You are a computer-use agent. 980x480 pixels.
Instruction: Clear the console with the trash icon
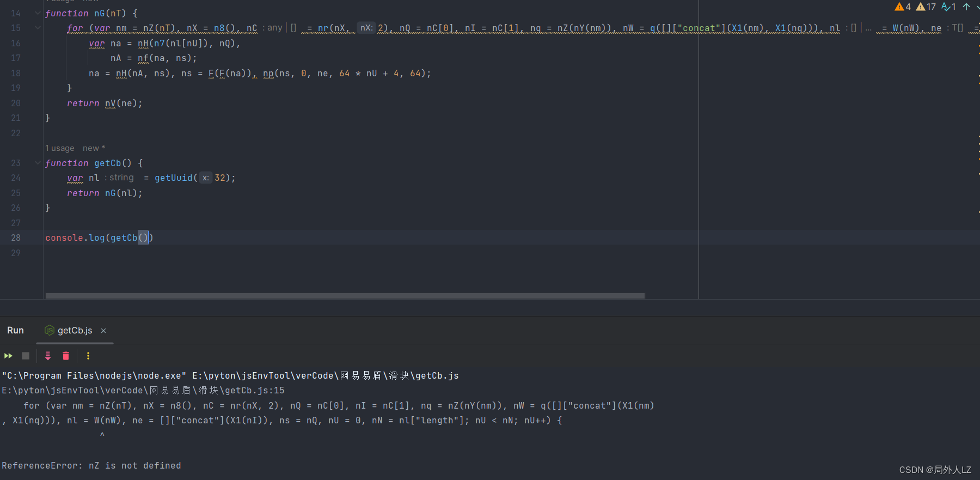(x=66, y=356)
